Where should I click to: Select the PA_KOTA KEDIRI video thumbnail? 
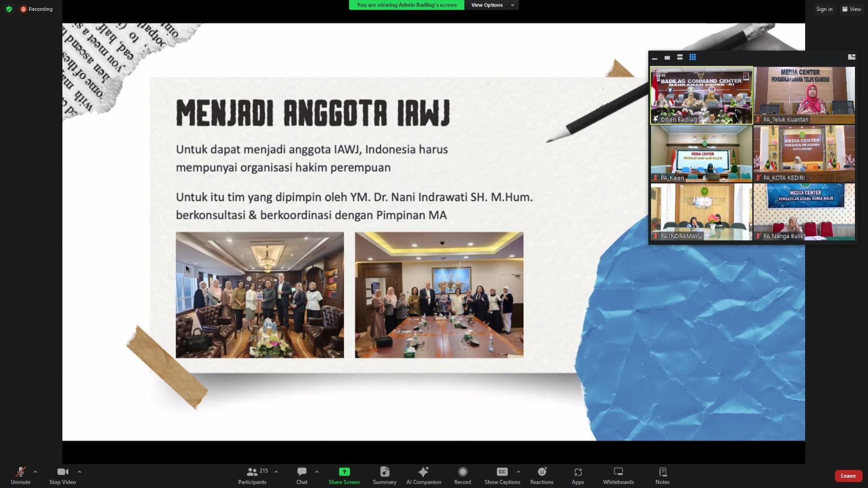805,154
